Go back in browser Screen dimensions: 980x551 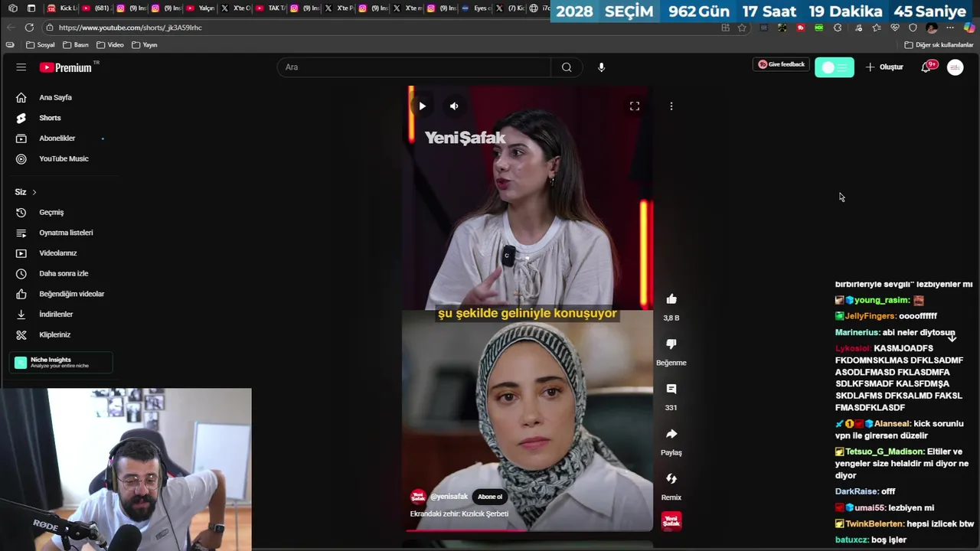click(x=10, y=28)
